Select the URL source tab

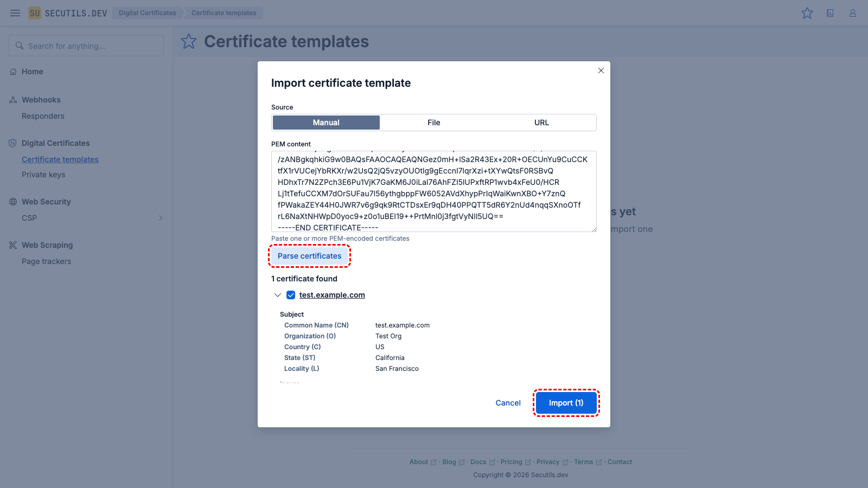[x=541, y=123]
